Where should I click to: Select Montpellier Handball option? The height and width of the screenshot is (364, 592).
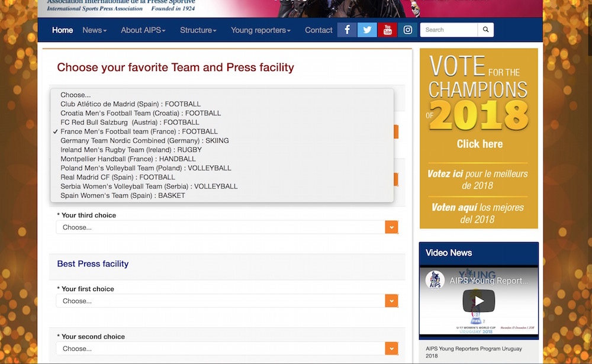222,159
